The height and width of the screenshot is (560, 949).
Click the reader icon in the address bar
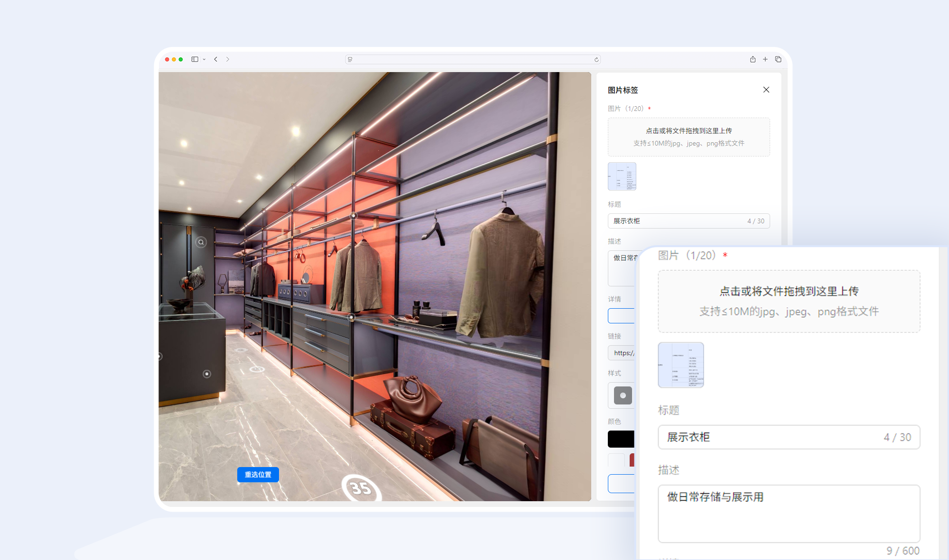(x=350, y=59)
